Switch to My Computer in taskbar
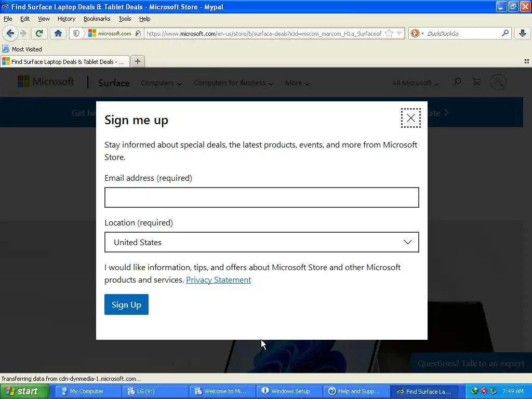This screenshot has width=532, height=399. point(87,391)
